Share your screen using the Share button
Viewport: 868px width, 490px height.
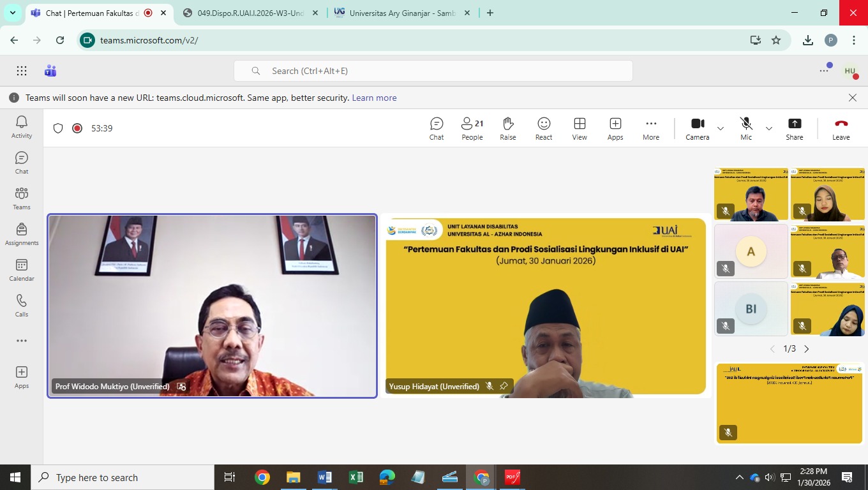click(x=795, y=128)
